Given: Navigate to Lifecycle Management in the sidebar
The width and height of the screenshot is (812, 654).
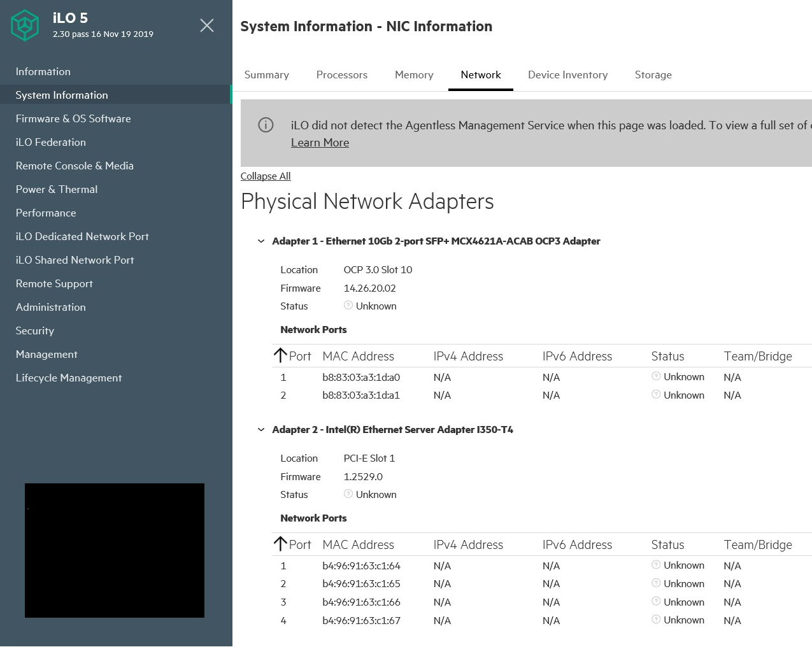Looking at the screenshot, I should [68, 378].
